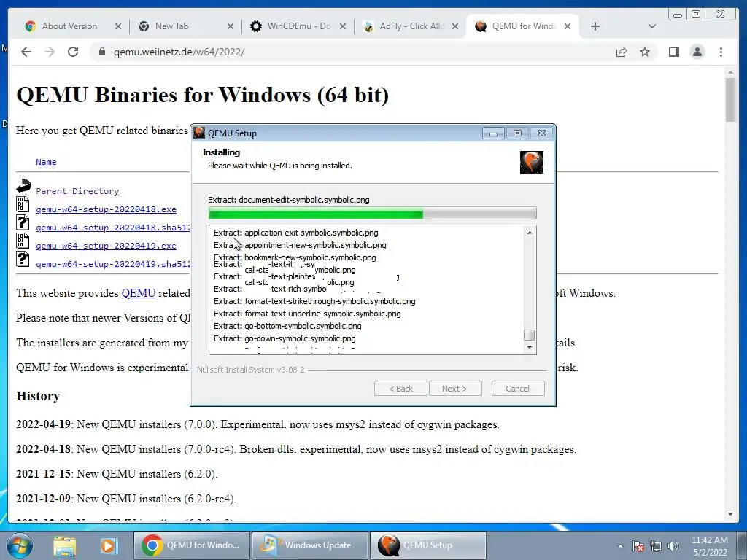Expand the tab search chevron
747x560 pixels.
click(652, 26)
